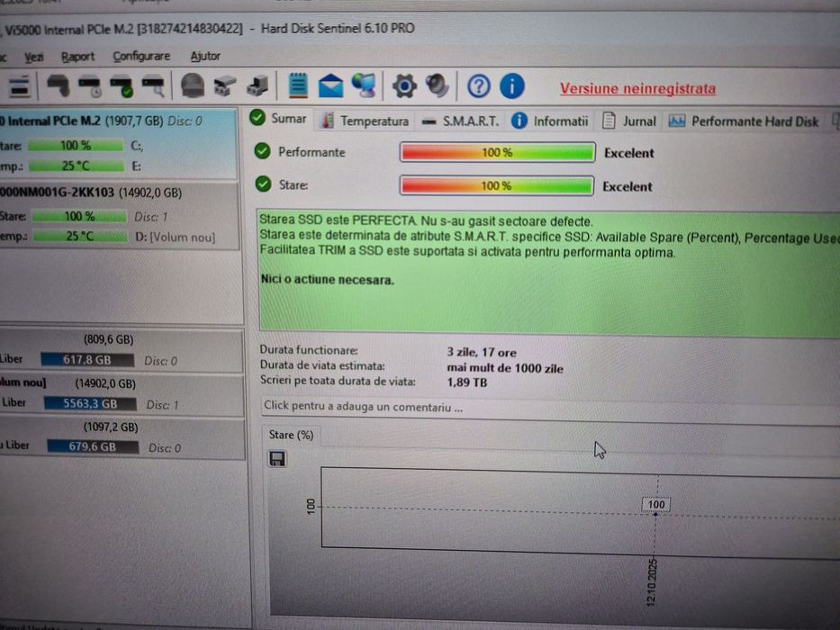Select the Stare (%) graph tab
The width and height of the screenshot is (840, 630).
[x=291, y=435]
